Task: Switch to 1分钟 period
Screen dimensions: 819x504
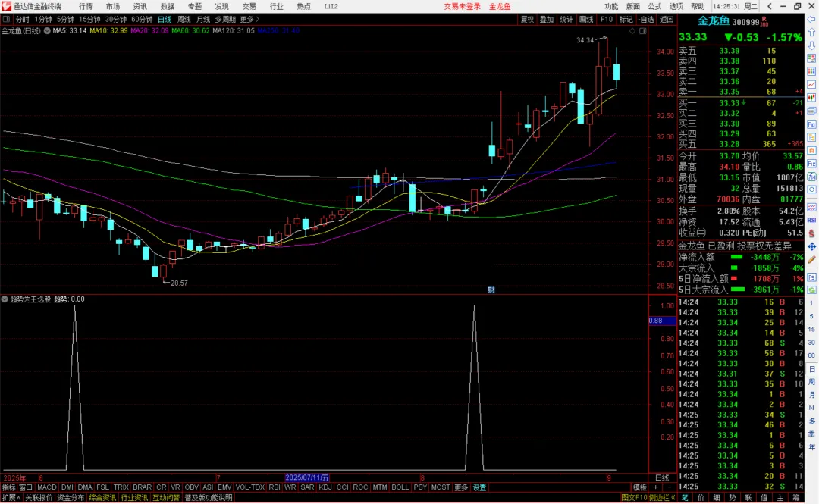Action: pos(43,19)
